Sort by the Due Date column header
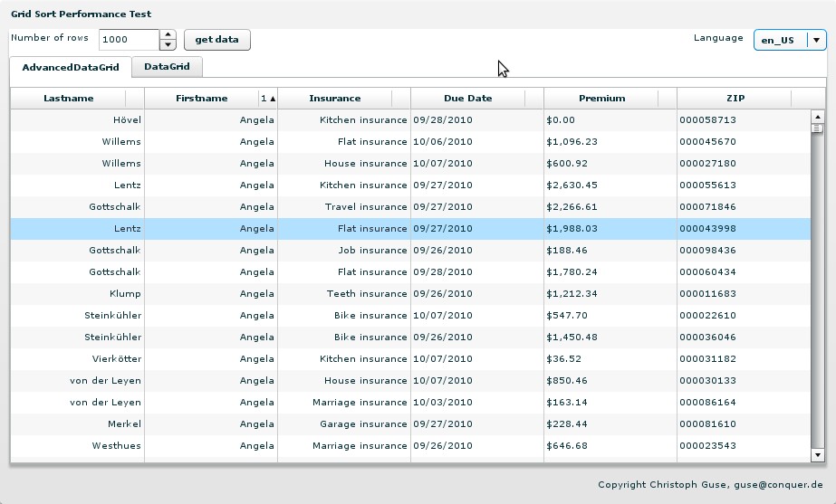 coord(467,99)
